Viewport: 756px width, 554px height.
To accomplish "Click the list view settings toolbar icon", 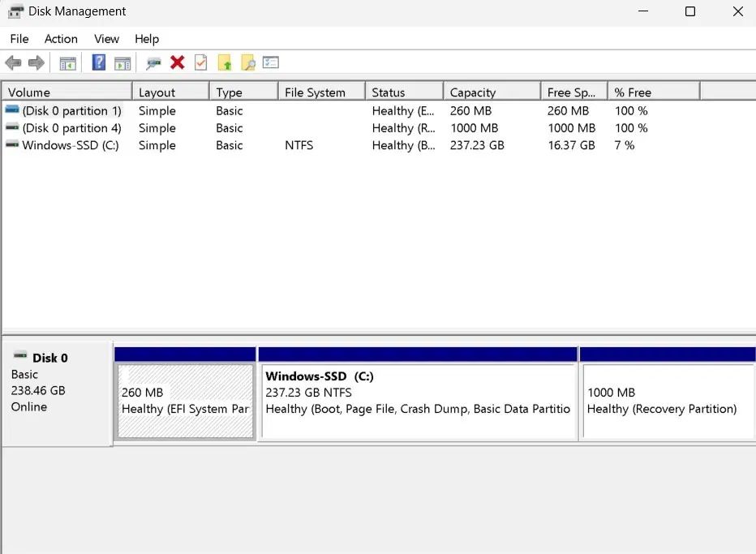I will tap(271, 62).
